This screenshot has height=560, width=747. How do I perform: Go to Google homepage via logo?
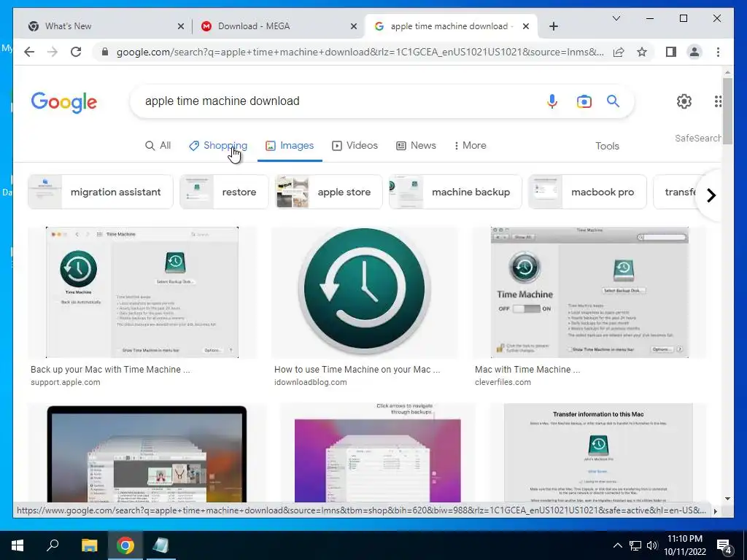[x=64, y=102]
